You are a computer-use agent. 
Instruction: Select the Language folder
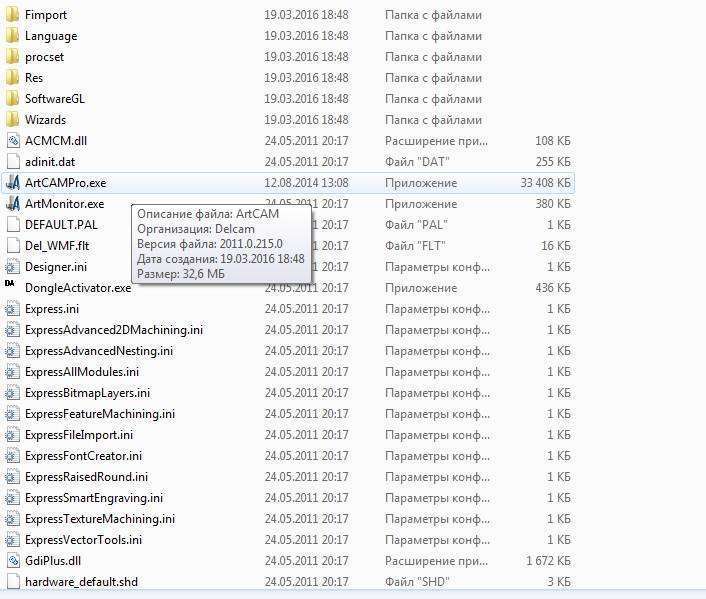tap(50, 36)
